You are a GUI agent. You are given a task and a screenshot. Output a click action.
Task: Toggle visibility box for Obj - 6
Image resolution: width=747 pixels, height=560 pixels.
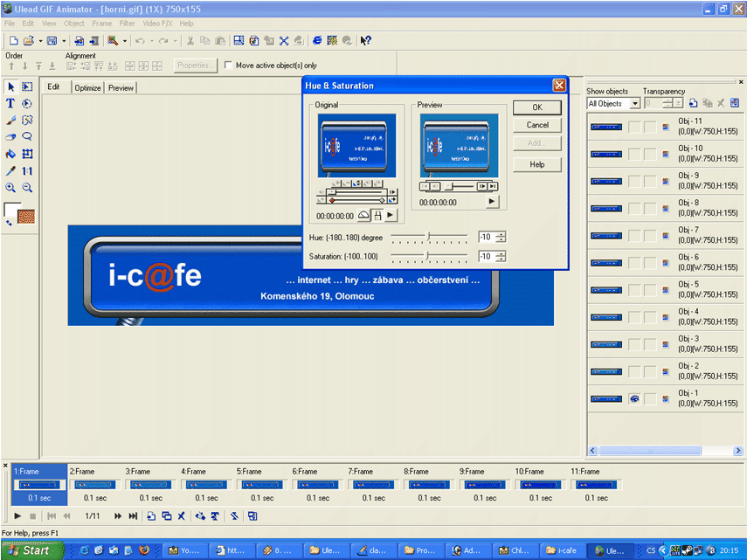tap(634, 263)
